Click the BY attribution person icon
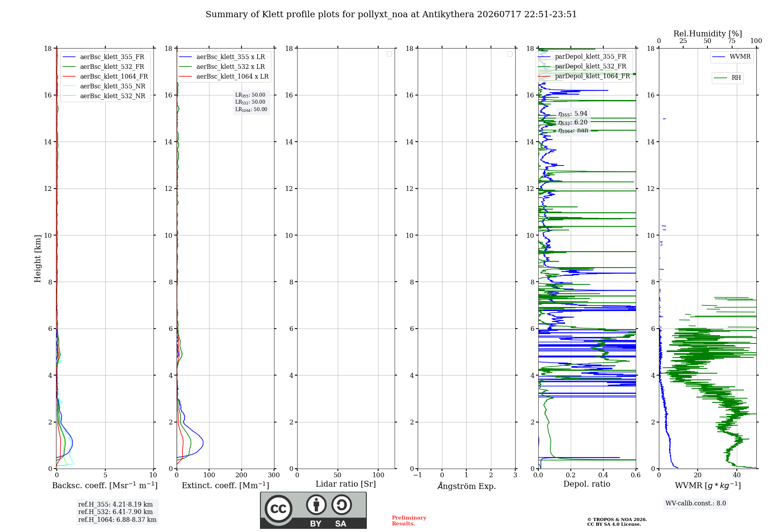783x532 pixels. coord(316,505)
